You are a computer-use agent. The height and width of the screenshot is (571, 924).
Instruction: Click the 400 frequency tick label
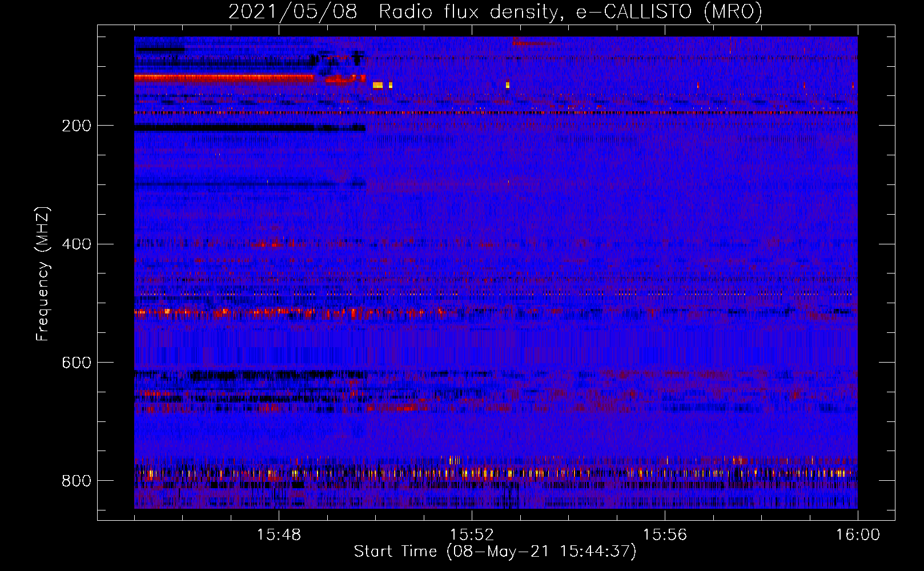77,244
